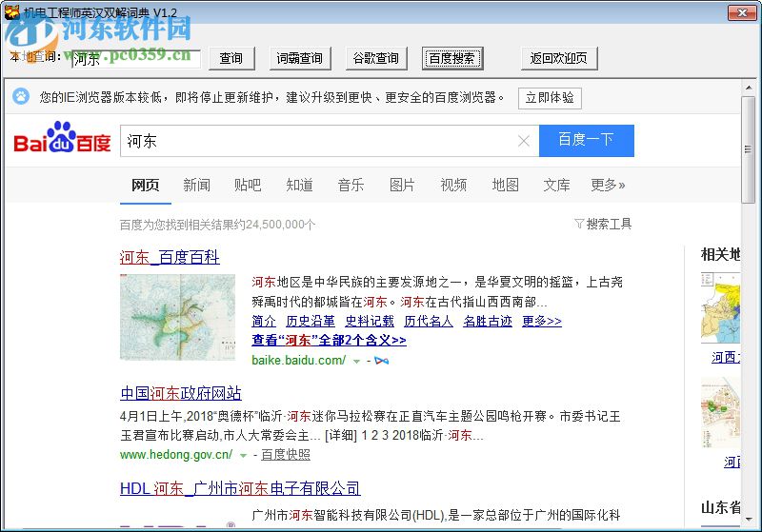Click the 词霸查询 button
The image size is (762, 532).
click(x=300, y=58)
